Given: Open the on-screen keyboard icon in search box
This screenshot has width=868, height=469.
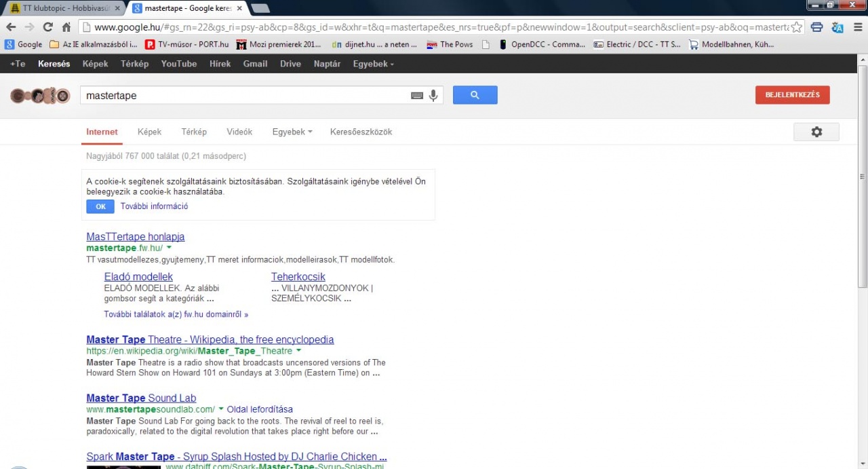Looking at the screenshot, I should [x=417, y=96].
